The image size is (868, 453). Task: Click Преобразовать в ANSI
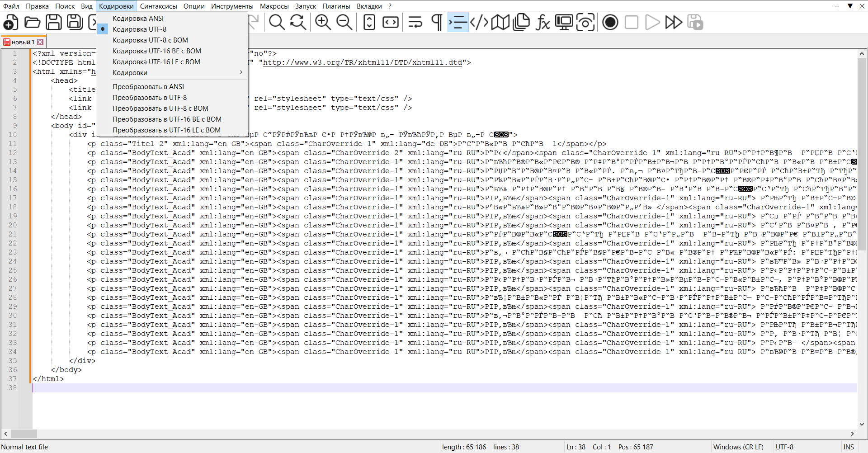click(172, 86)
